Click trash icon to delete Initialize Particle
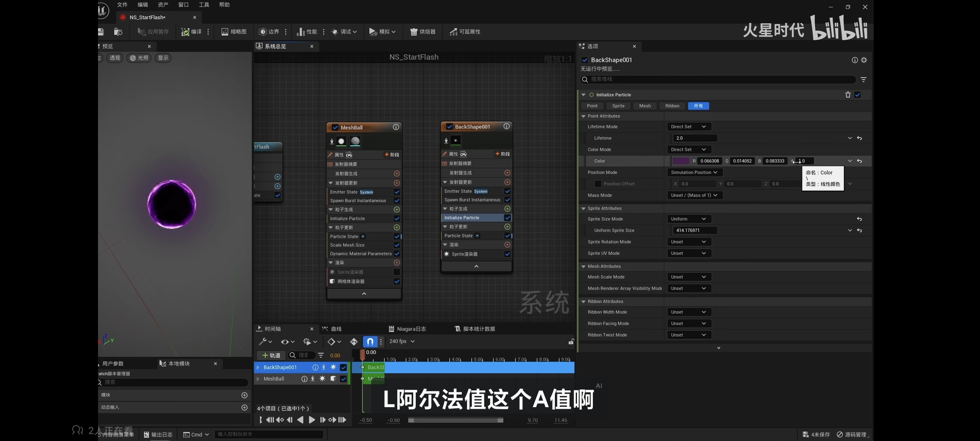This screenshot has height=441, width=980. coord(848,95)
